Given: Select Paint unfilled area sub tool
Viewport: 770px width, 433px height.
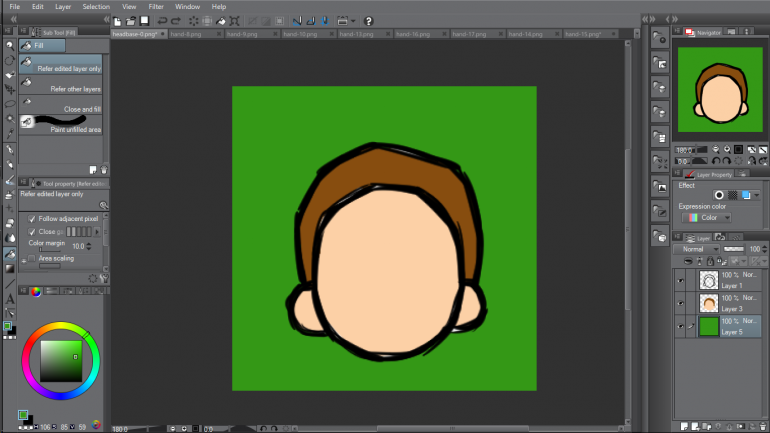Looking at the screenshot, I should [x=60, y=125].
